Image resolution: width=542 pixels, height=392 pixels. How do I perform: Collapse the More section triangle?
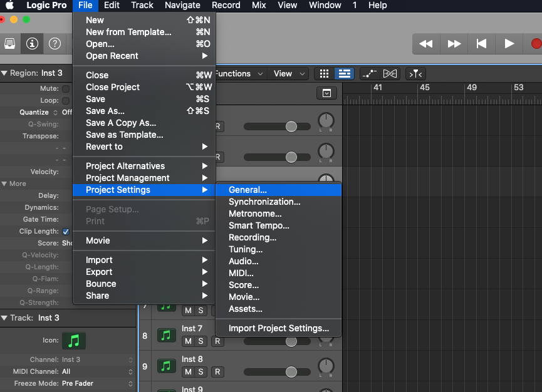(4, 183)
